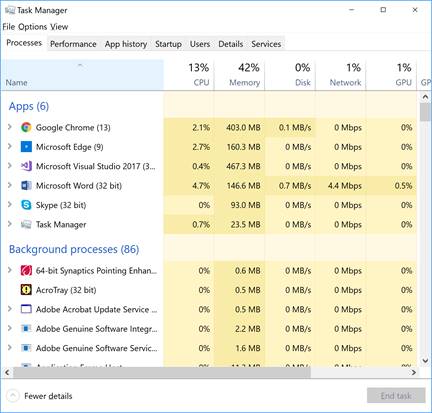Select the Synaptics Pointing Enhancement icon
The width and height of the screenshot is (432, 413).
[26, 270]
